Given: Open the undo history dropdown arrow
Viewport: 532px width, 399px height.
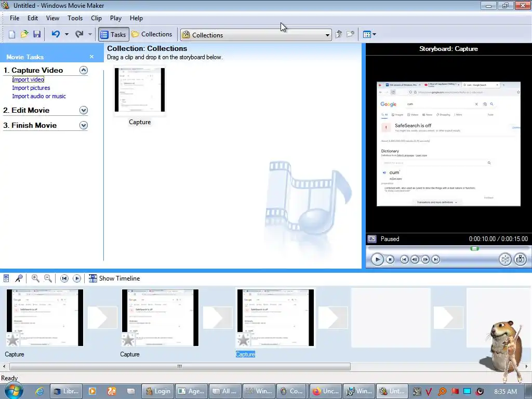Looking at the screenshot, I should pyautogui.click(x=66, y=34).
